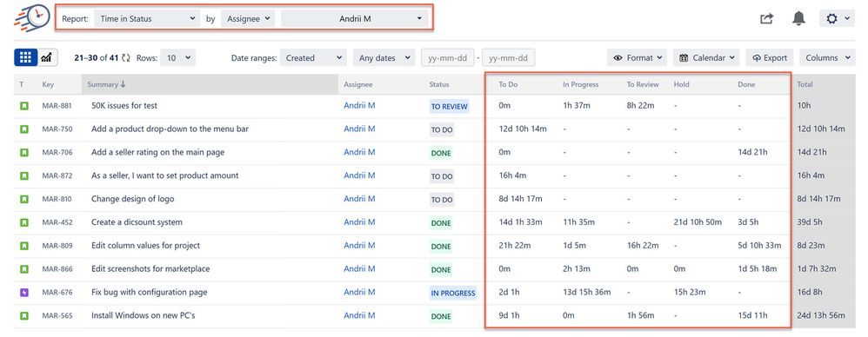Open the Report Time in Status dropdown
Screen dimensions: 868x337
coord(146,18)
